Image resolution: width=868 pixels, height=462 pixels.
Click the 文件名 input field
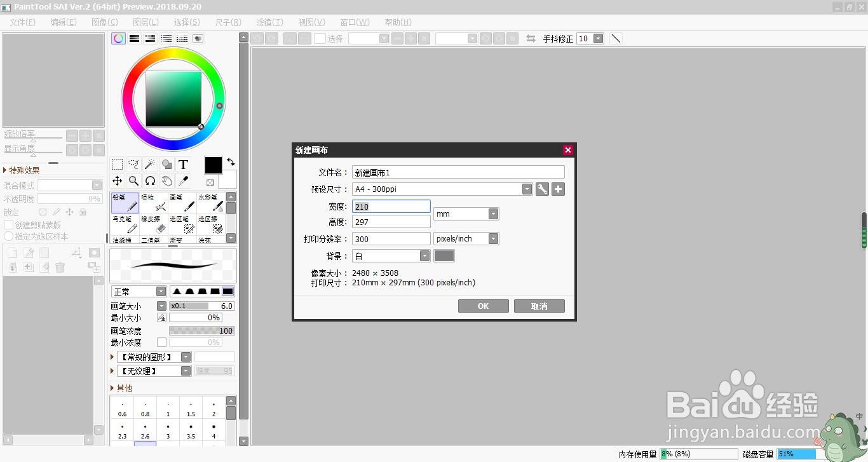point(458,172)
